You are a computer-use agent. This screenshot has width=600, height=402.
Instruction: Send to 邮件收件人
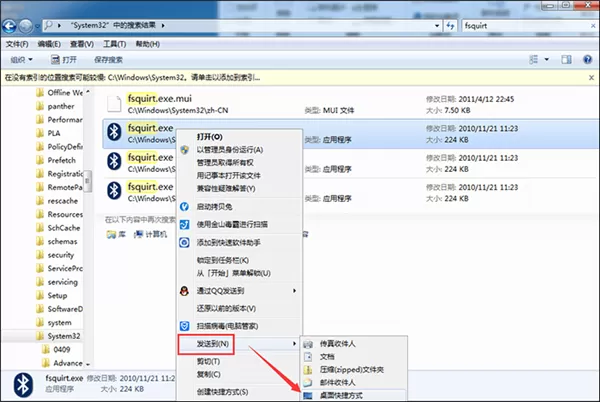[354, 382]
